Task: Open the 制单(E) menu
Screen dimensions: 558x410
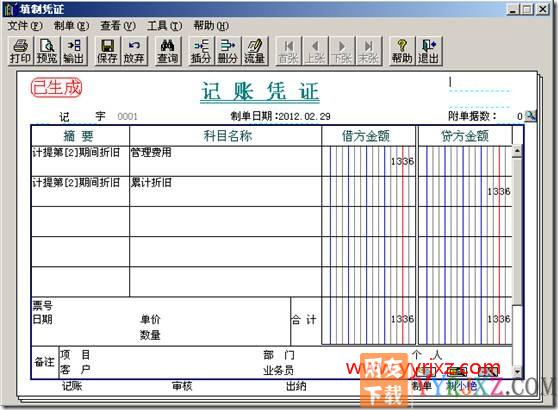Action: pyautogui.click(x=72, y=26)
